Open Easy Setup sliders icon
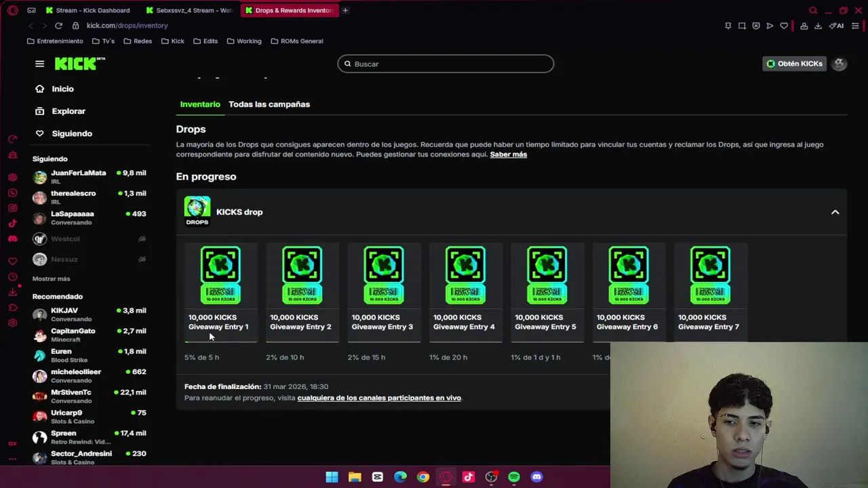Image resolution: width=868 pixels, height=488 pixels. [855, 26]
